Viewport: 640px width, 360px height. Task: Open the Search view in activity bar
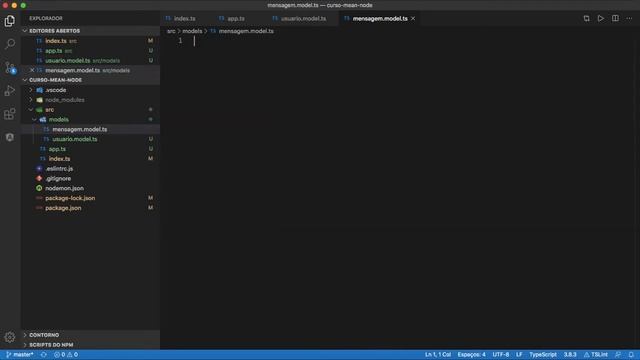point(10,44)
